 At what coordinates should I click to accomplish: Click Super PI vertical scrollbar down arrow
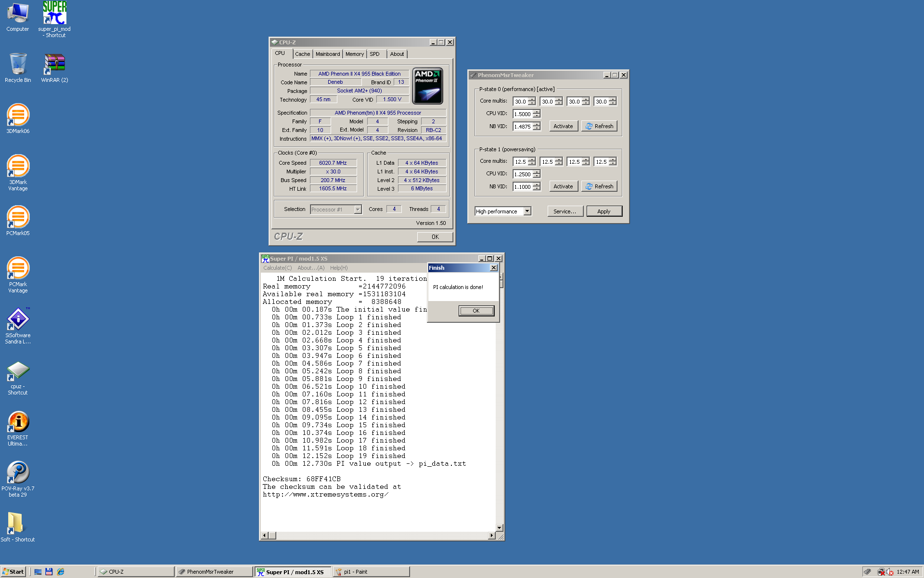point(499,527)
